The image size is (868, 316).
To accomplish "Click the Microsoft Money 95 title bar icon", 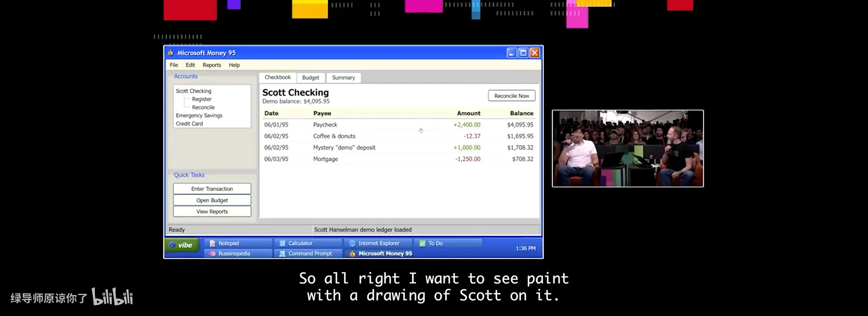I will (170, 53).
